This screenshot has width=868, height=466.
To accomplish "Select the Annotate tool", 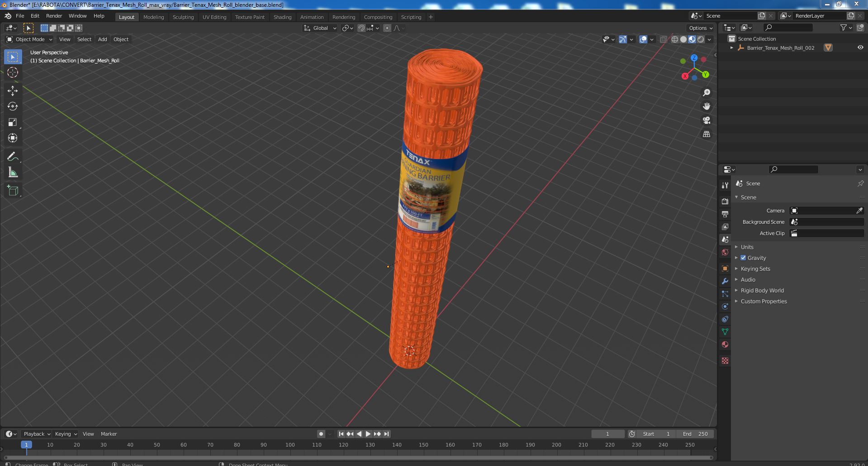I will click(x=13, y=156).
